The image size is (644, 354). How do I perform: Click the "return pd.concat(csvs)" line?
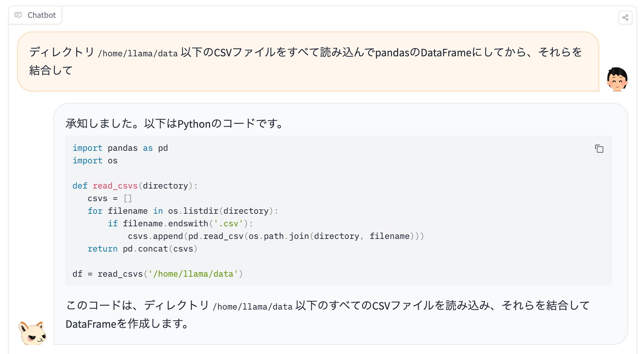click(x=142, y=249)
